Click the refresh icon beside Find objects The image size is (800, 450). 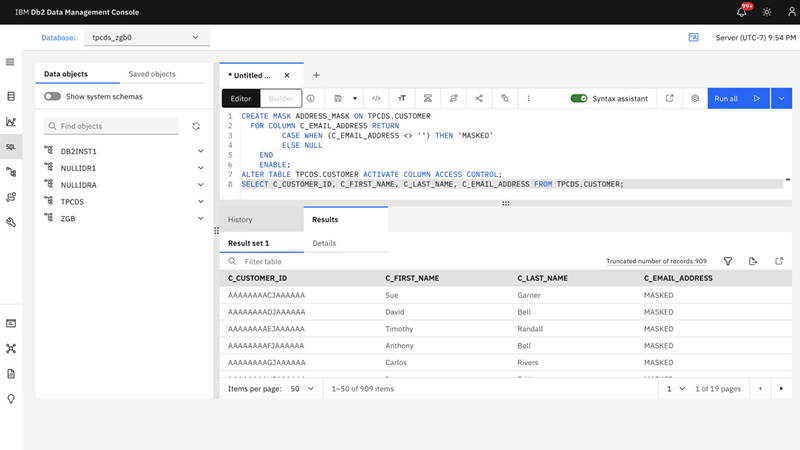pos(196,126)
